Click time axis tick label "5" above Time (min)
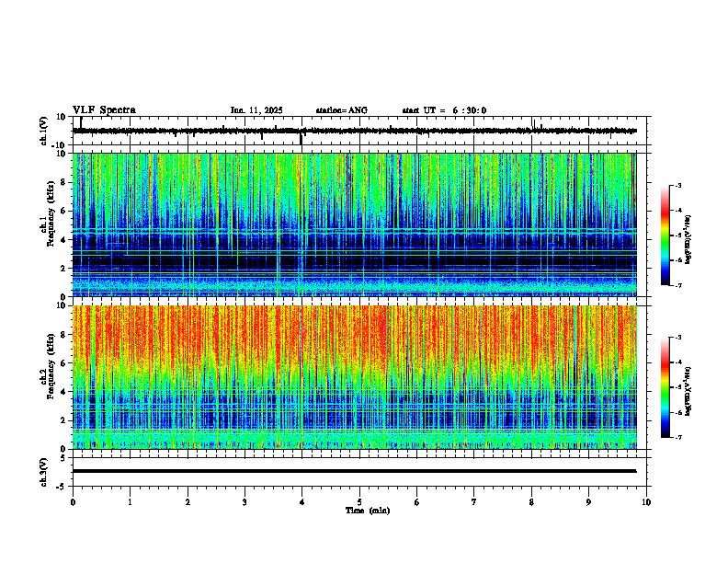 coord(359,502)
